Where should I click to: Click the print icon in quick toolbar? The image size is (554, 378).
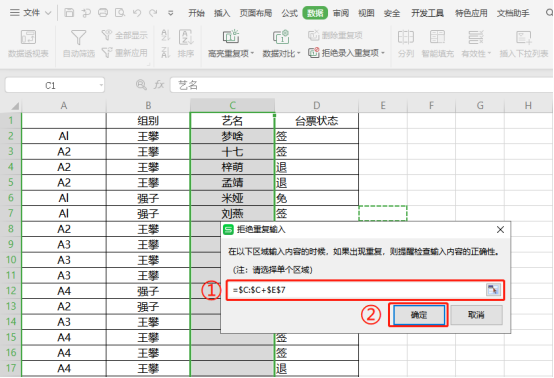click(103, 13)
